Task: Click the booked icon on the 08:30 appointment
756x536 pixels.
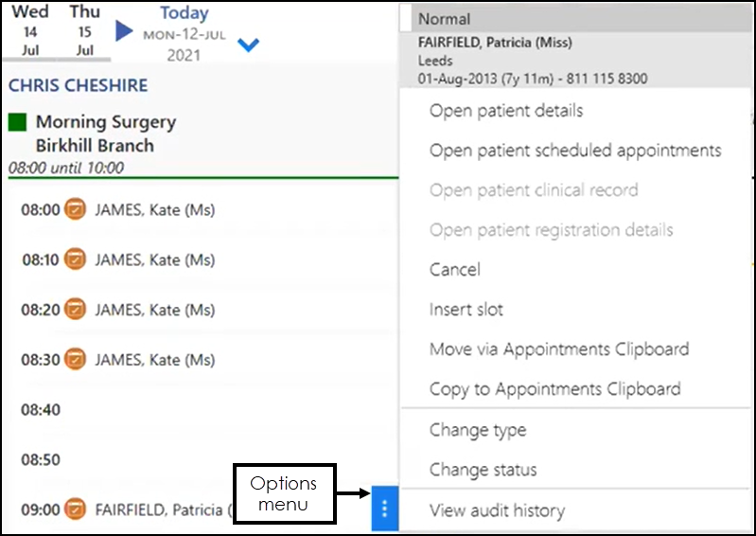Action: click(75, 360)
